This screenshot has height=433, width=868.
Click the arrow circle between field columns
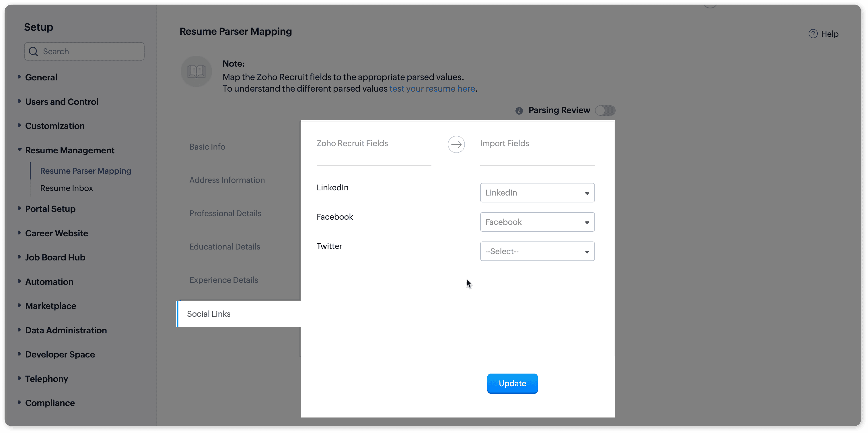point(456,144)
